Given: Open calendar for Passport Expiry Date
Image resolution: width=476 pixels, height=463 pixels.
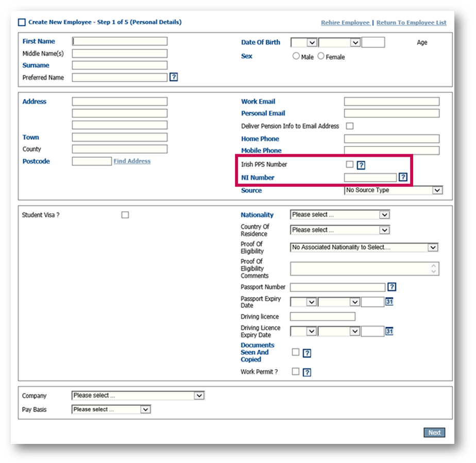Looking at the screenshot, I should click(389, 302).
